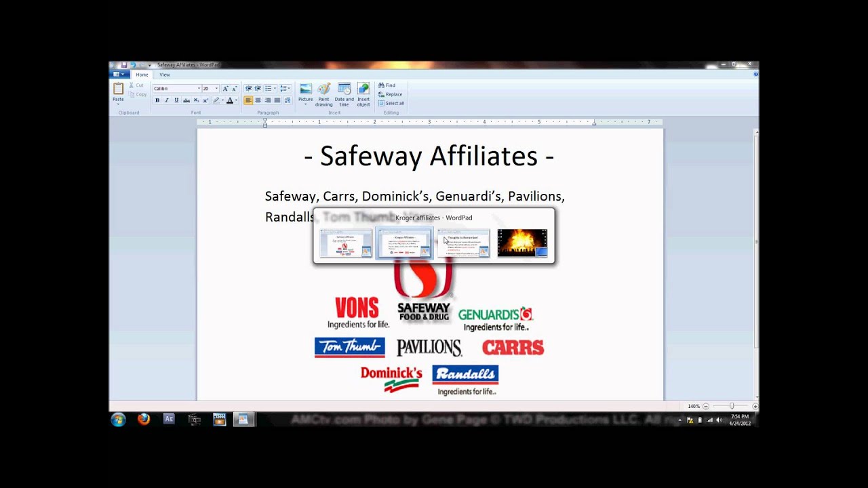Toggle bold formatting
Screen dimensions: 868x488
pyautogui.click(x=157, y=100)
